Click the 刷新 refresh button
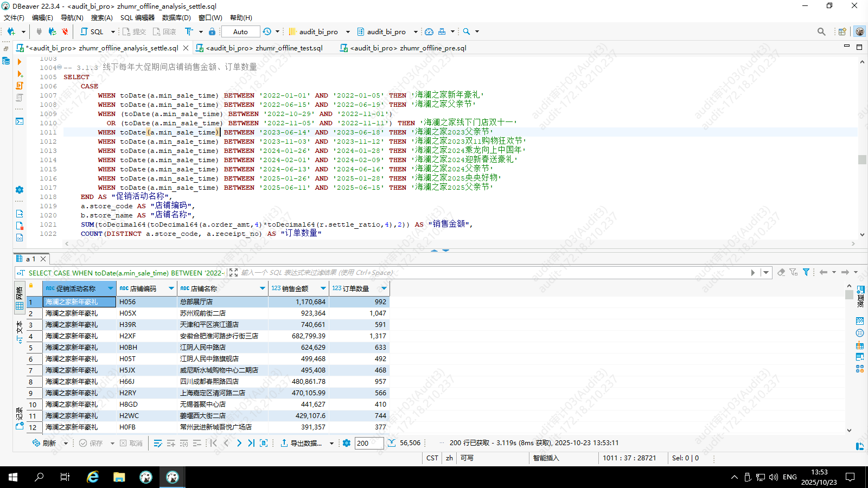 point(44,443)
